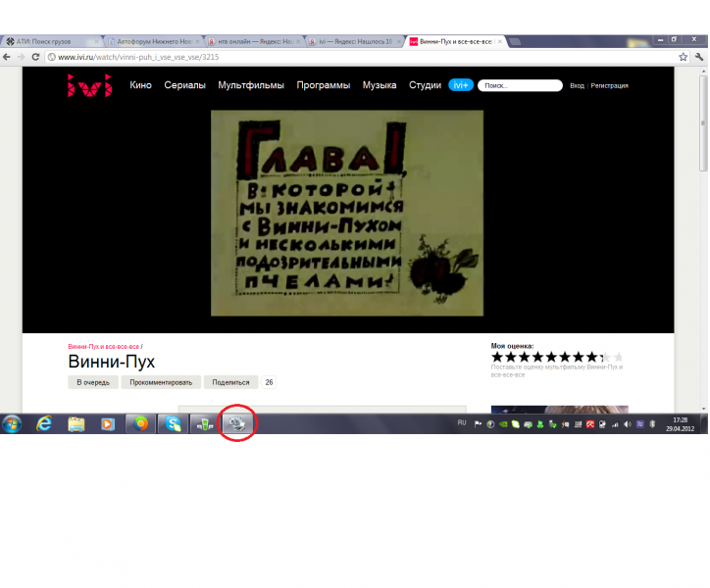Click the ivi+ badge button
Viewport: 710px width, 588px height.
tap(461, 85)
